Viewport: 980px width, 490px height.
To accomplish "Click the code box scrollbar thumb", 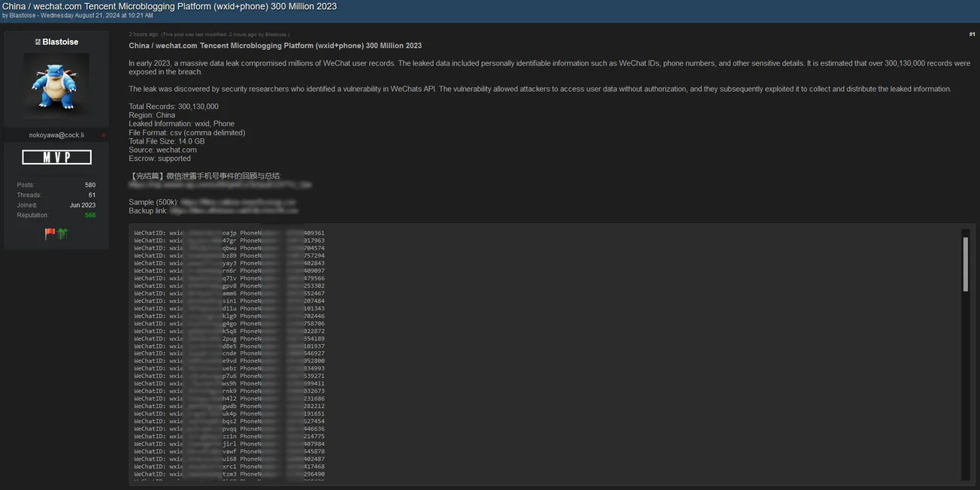I will pyautogui.click(x=966, y=265).
